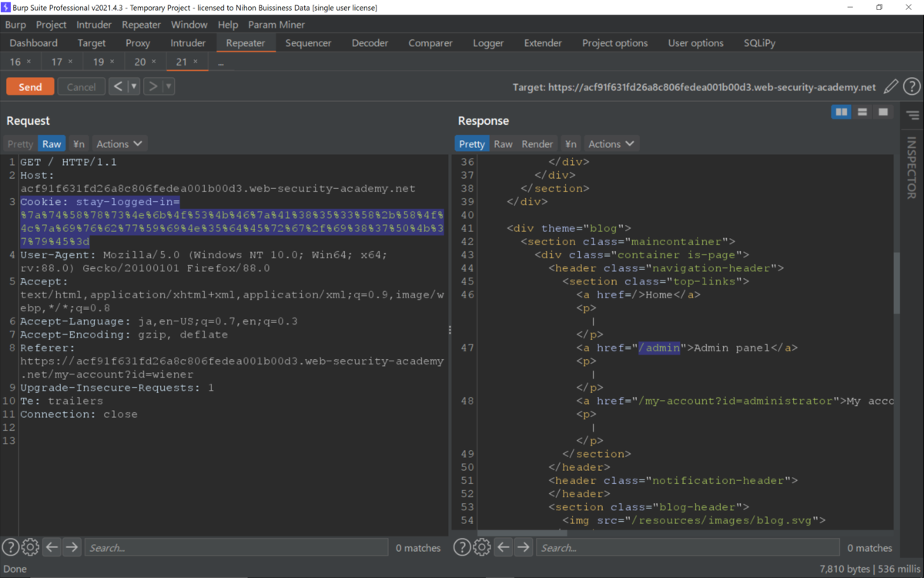Focus the Request search field
Viewport: 924px width, 578px height.
coord(236,547)
